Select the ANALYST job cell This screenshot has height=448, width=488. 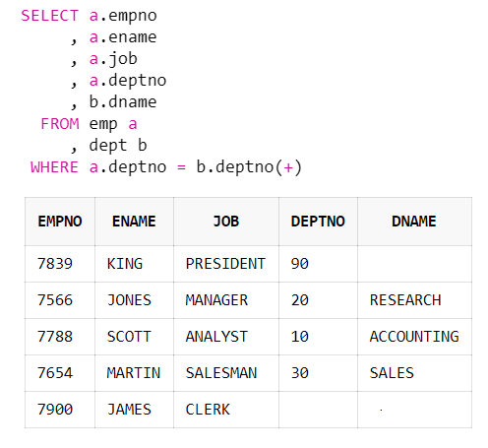(226, 337)
